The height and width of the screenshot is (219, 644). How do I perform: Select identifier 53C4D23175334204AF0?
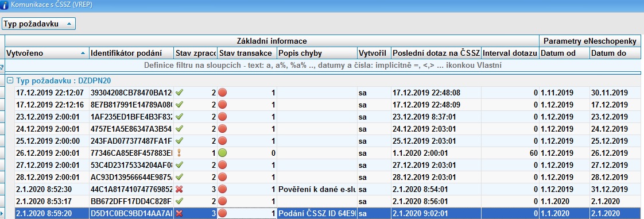131,165
